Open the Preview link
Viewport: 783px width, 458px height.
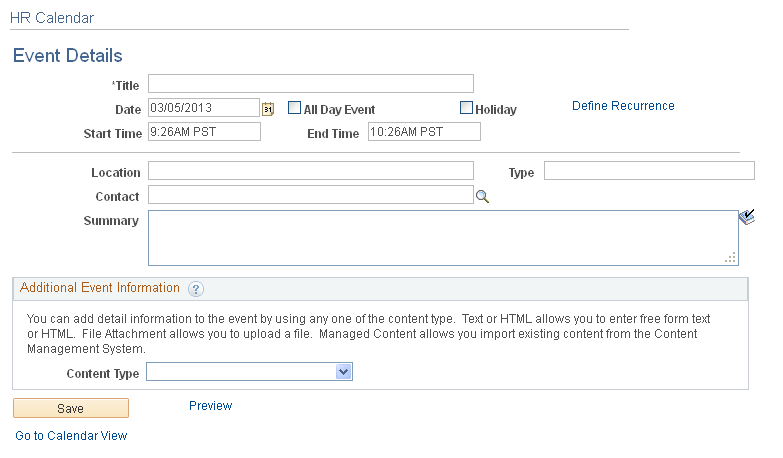pos(210,406)
